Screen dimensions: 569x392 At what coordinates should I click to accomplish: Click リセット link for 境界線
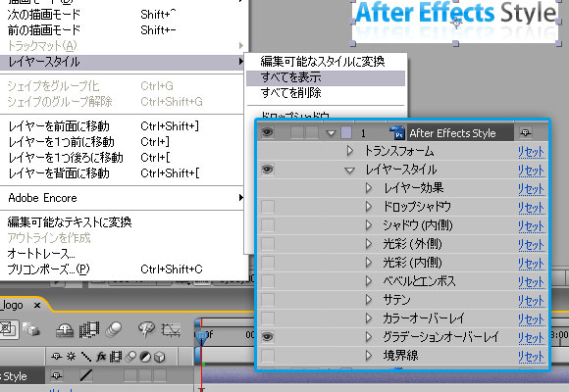(531, 356)
